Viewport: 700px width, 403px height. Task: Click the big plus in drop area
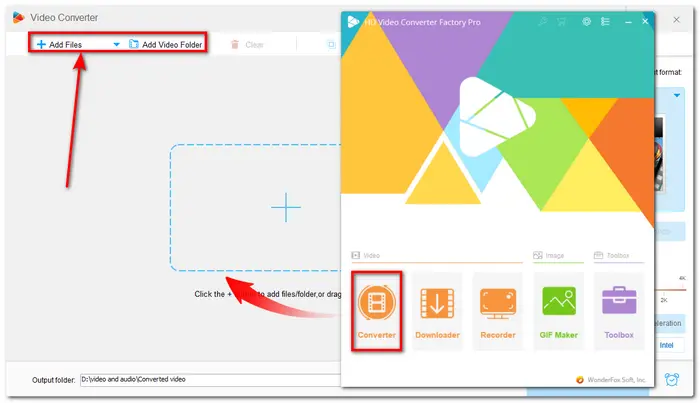286,208
